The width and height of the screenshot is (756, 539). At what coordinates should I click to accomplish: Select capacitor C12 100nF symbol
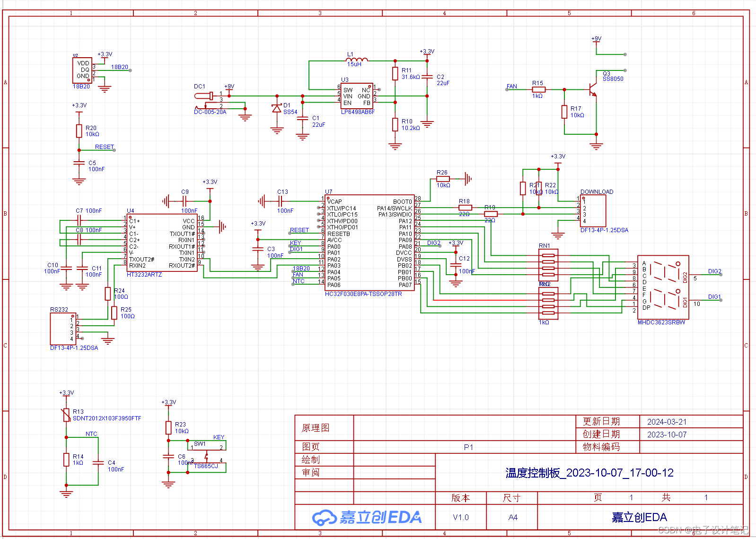point(456,265)
